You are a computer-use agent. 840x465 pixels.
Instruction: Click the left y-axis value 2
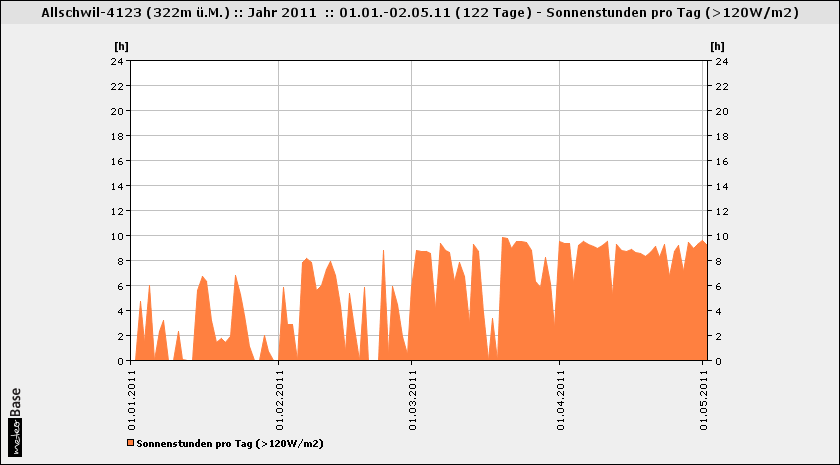coord(121,336)
